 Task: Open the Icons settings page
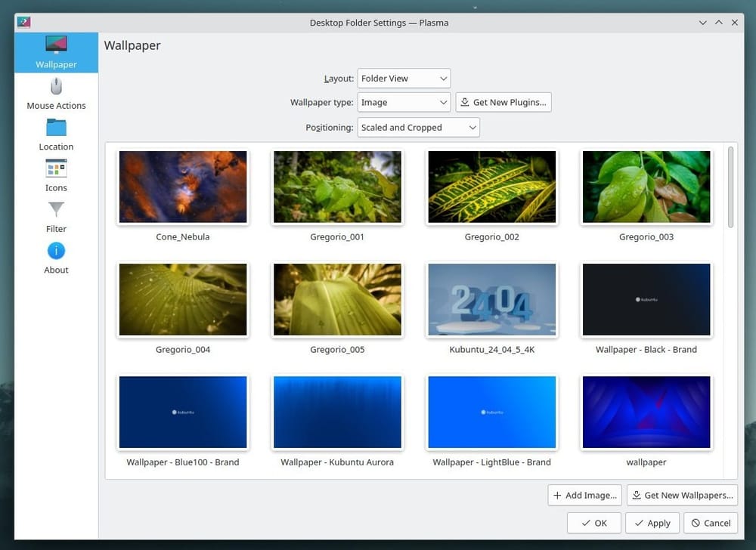click(55, 175)
